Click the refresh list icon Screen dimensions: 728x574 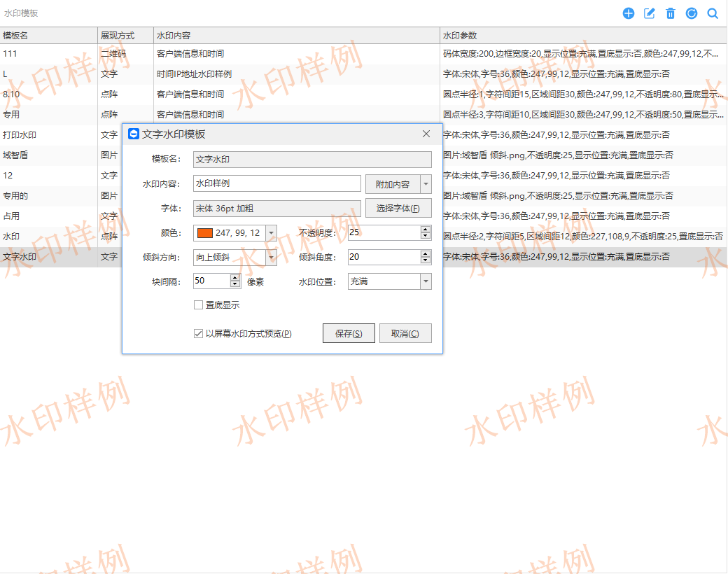point(692,13)
